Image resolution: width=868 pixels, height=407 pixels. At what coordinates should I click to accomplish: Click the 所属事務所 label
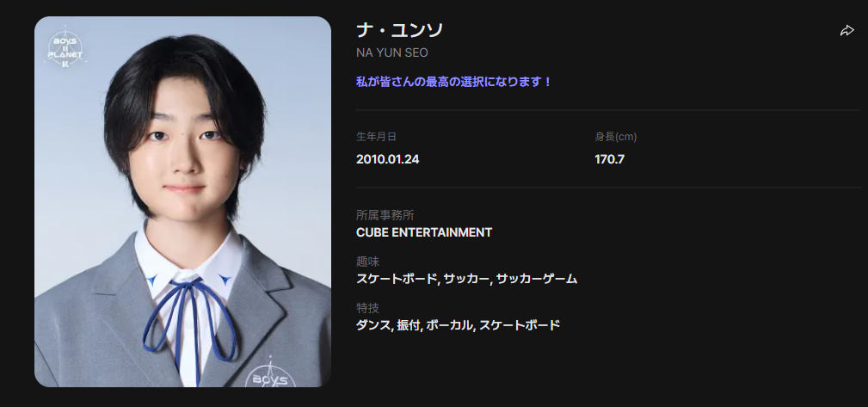point(385,215)
